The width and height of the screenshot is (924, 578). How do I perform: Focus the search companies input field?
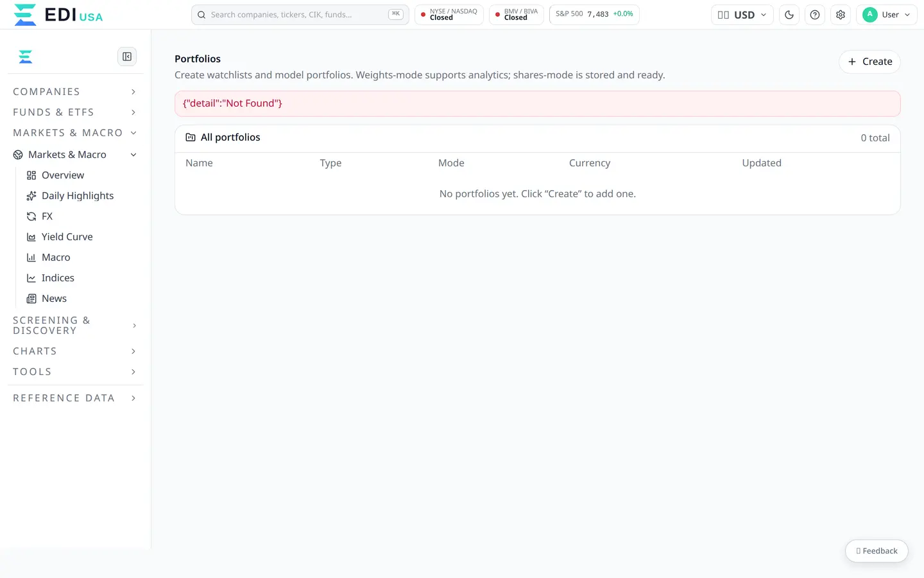coord(300,15)
